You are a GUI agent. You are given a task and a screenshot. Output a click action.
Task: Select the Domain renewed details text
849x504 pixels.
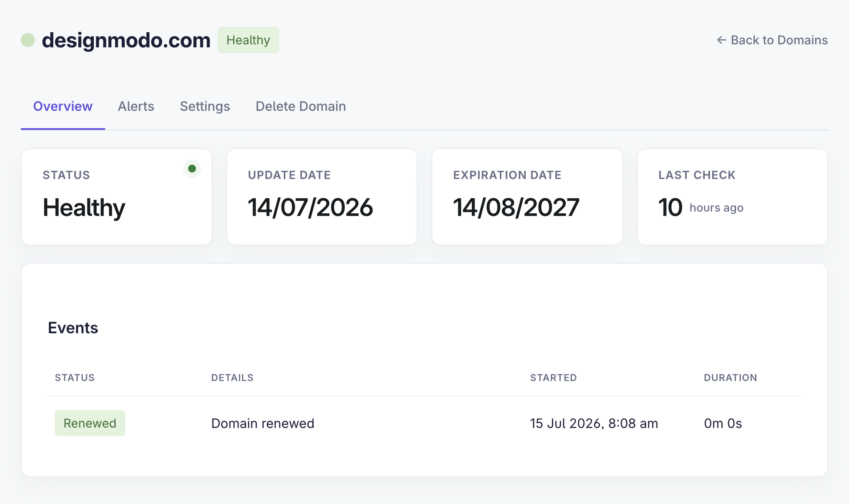(x=263, y=423)
